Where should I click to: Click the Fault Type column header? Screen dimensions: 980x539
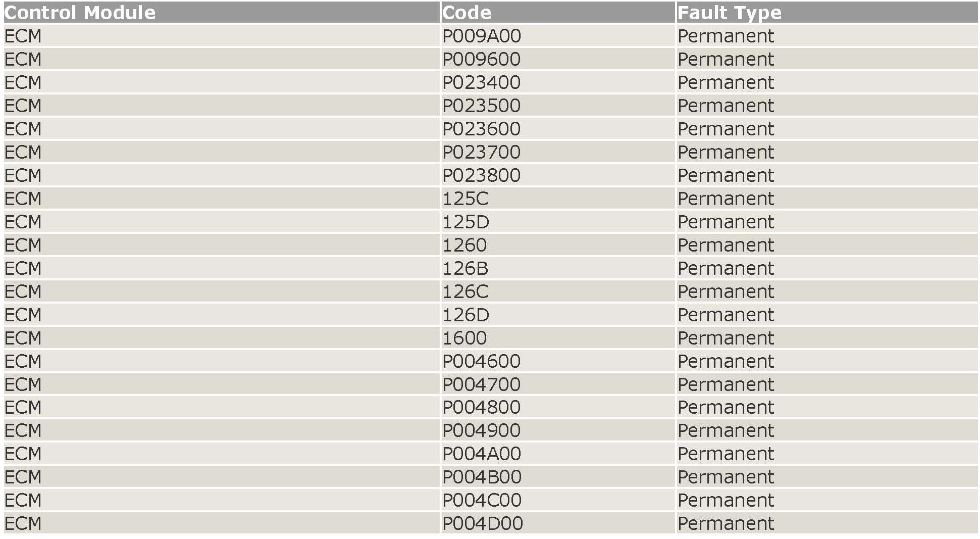729,13
